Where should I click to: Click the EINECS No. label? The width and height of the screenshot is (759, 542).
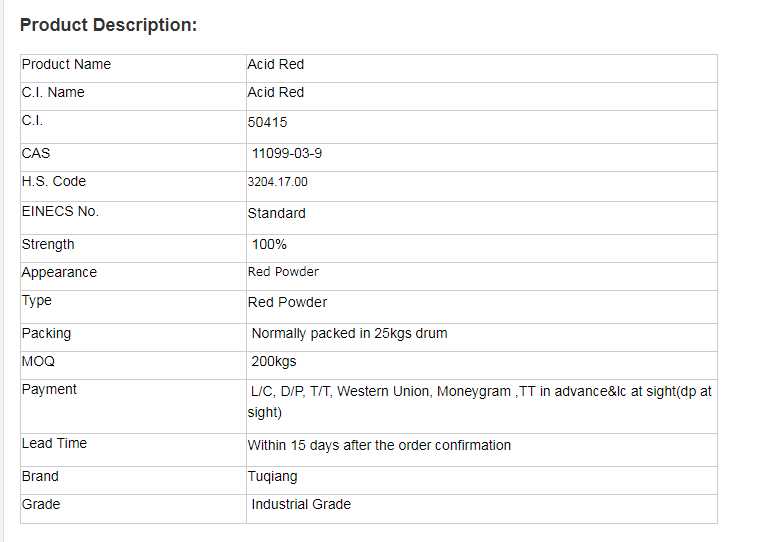pos(60,212)
